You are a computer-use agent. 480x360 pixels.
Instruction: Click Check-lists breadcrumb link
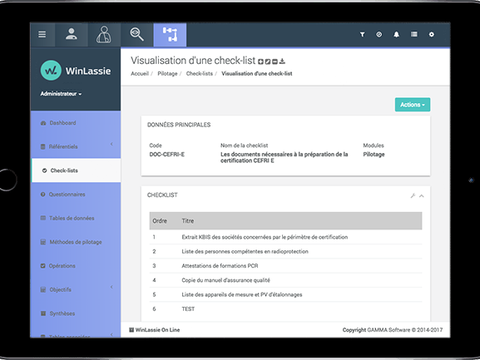click(199, 74)
